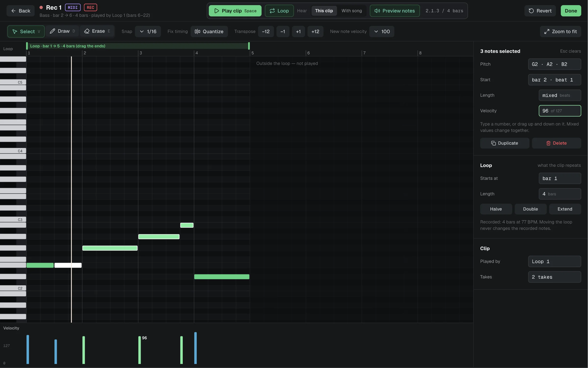Transpose down one semitone with –1
The image size is (588, 368).
click(283, 31)
